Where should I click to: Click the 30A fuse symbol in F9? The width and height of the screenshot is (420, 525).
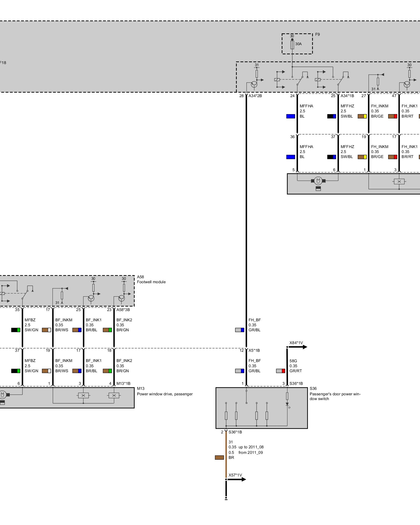[292, 45]
